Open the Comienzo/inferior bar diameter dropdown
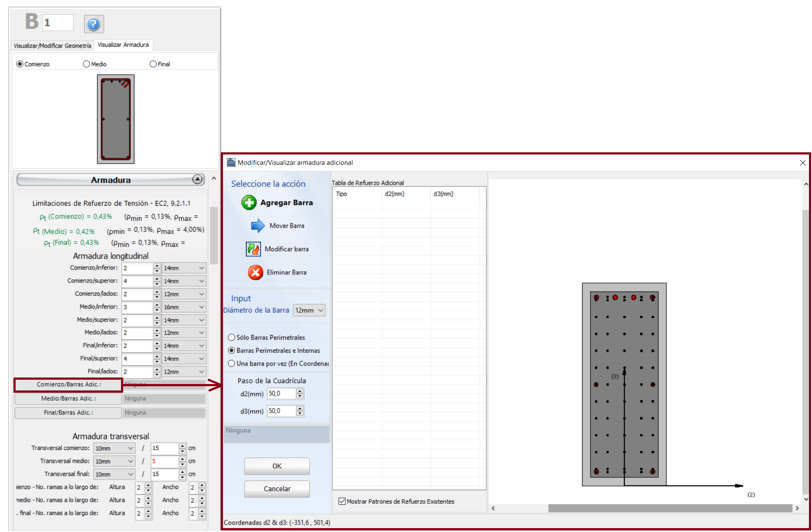This screenshot has width=812, height=532. tap(184, 268)
